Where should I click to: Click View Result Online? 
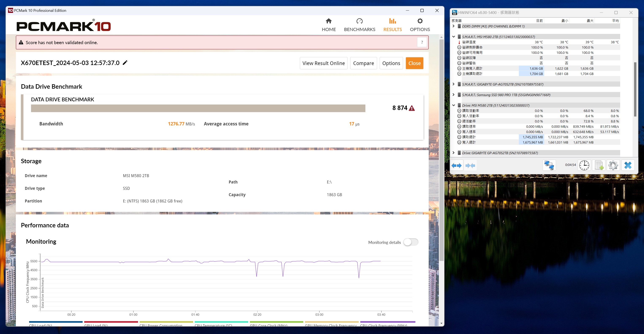(x=324, y=63)
